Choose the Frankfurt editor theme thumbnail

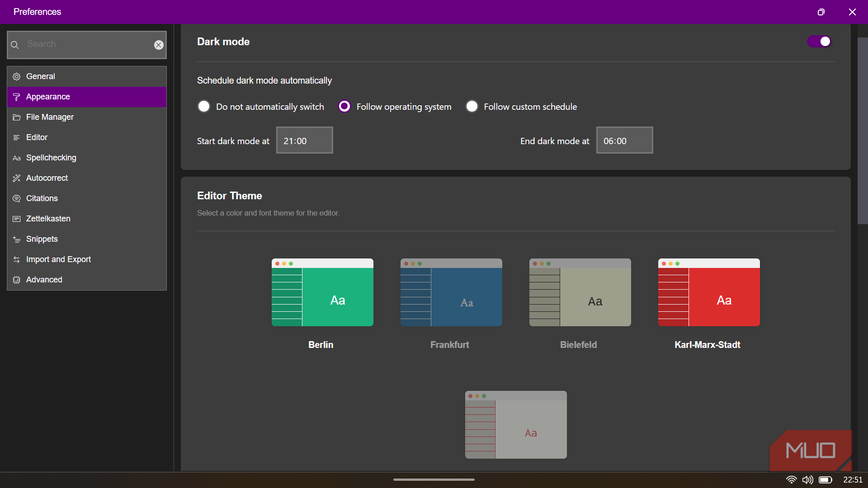click(x=451, y=292)
